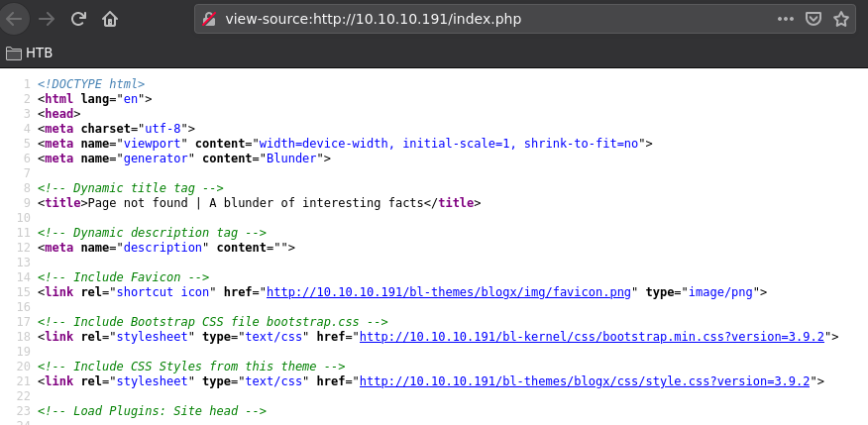Click the "Load Plugins: Site head" comment
Viewport: 868px width, 425px height.
coord(152,411)
